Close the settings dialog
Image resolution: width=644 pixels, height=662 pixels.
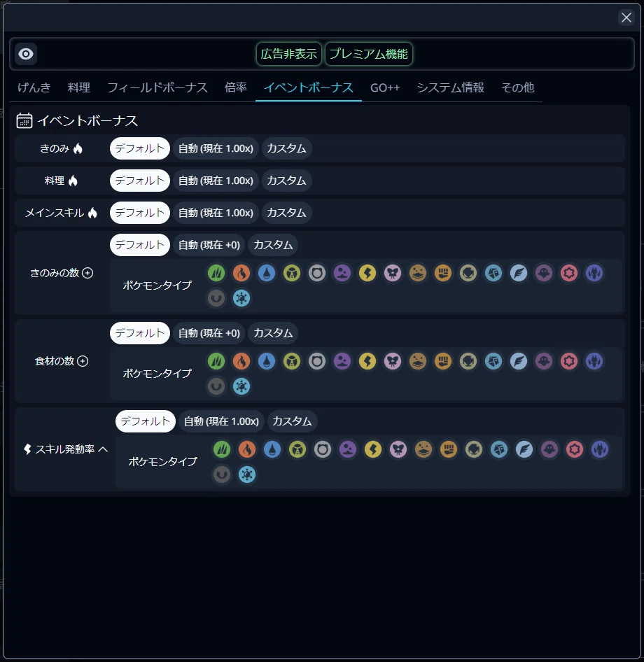coord(626,17)
